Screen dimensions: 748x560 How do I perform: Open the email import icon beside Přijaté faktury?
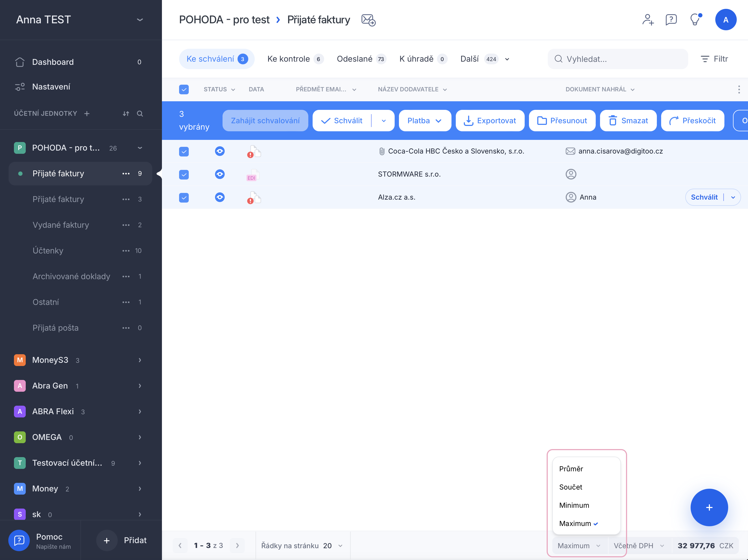click(x=368, y=20)
